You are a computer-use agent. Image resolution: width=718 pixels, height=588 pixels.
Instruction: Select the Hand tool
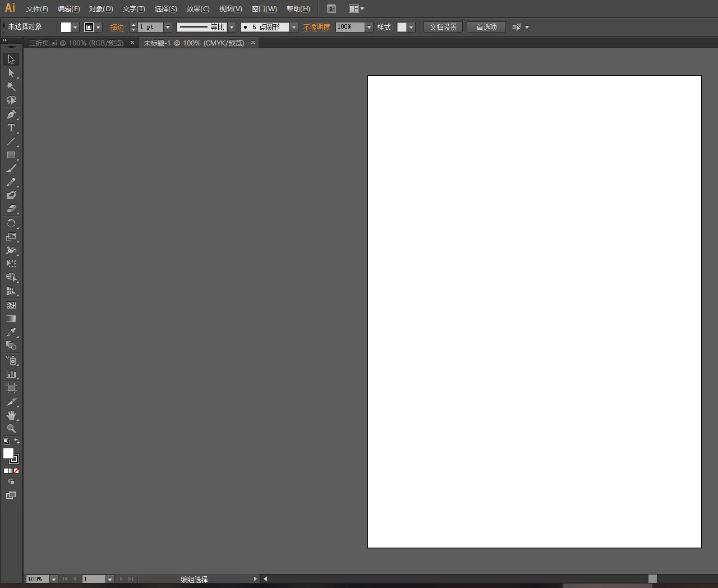[11, 415]
